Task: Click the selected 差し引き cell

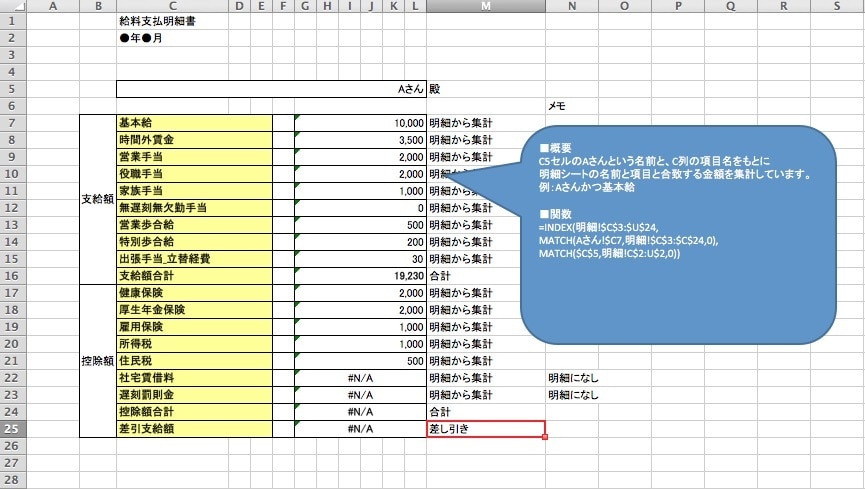Action: (485, 429)
